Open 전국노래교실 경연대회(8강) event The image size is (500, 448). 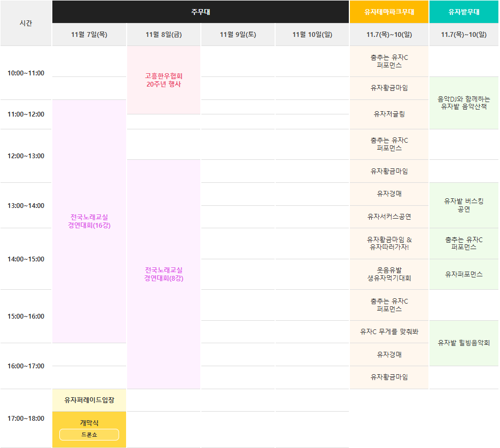pyautogui.click(x=163, y=274)
